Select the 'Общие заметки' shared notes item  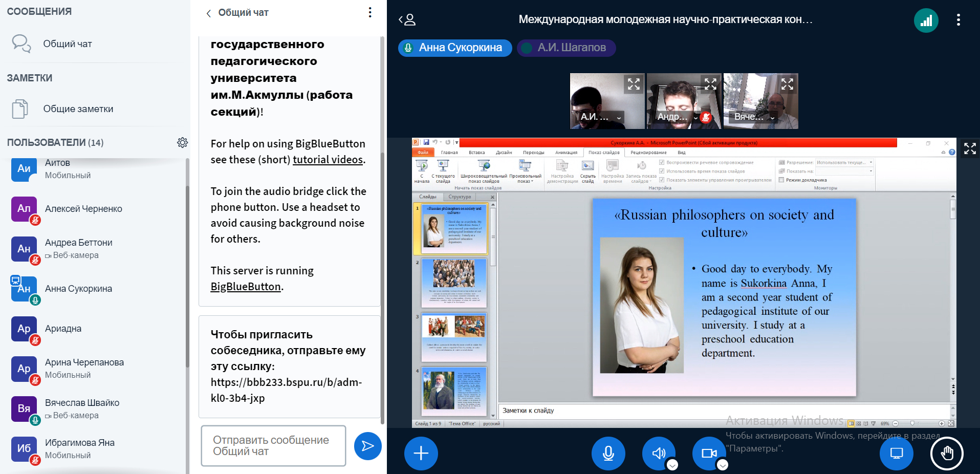click(x=78, y=109)
